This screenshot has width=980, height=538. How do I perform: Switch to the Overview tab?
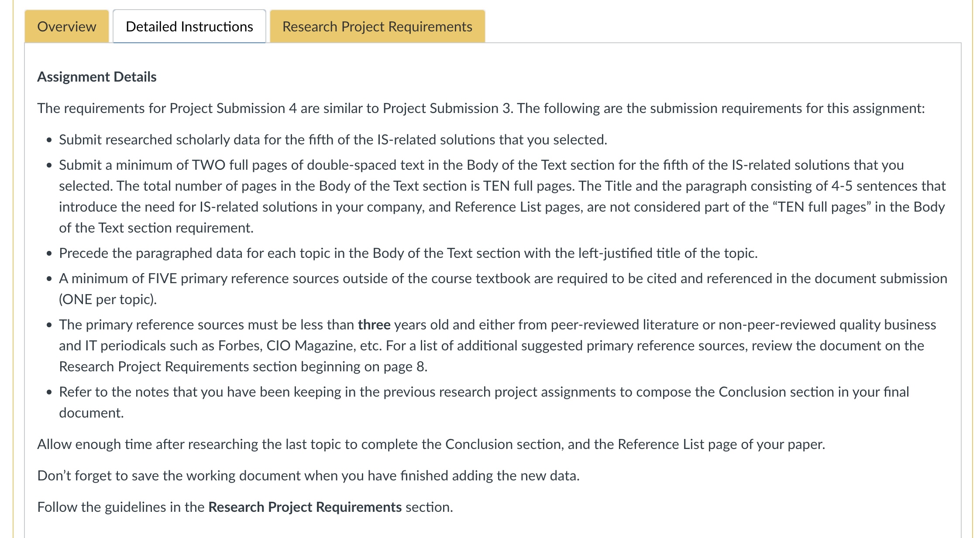pos(66,27)
